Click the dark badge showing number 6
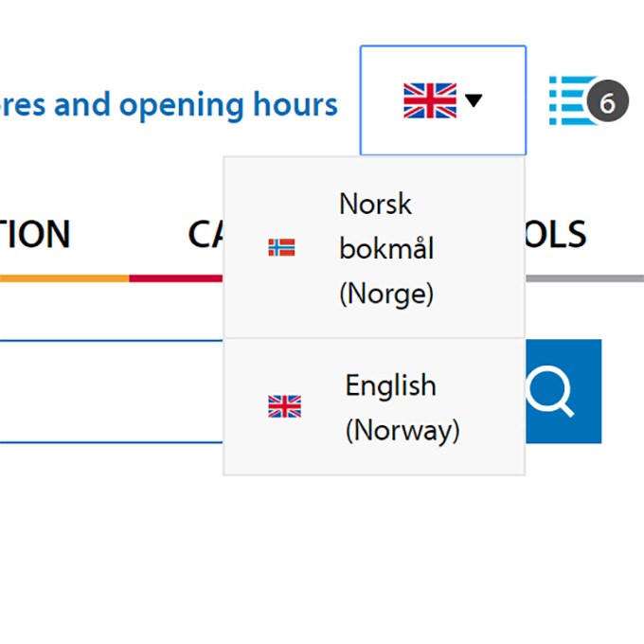 [x=607, y=102]
